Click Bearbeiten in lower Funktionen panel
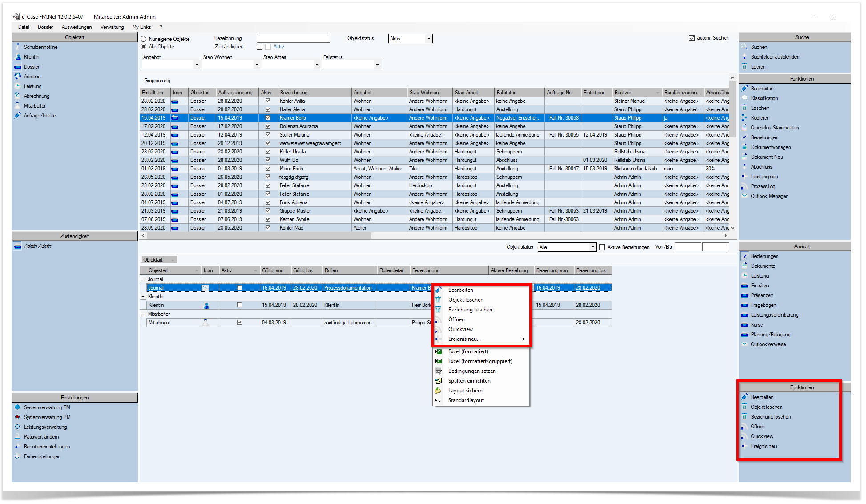 click(x=762, y=397)
